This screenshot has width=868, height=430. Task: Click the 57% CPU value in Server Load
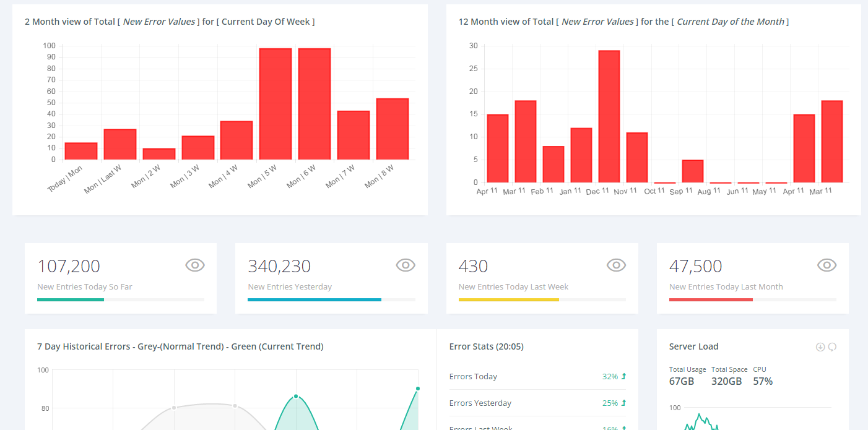click(x=763, y=381)
